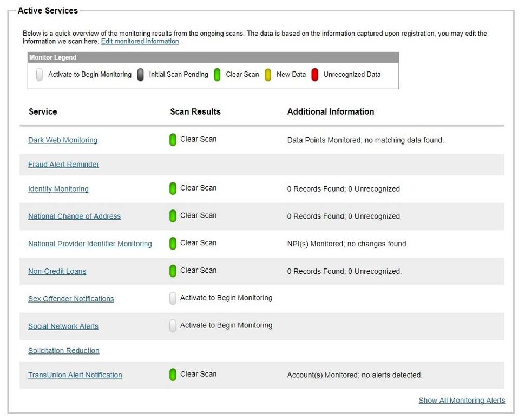The image size is (525, 420).
Task: Click the white Activate to Begin Monitoring legend pill
Action: click(39, 74)
